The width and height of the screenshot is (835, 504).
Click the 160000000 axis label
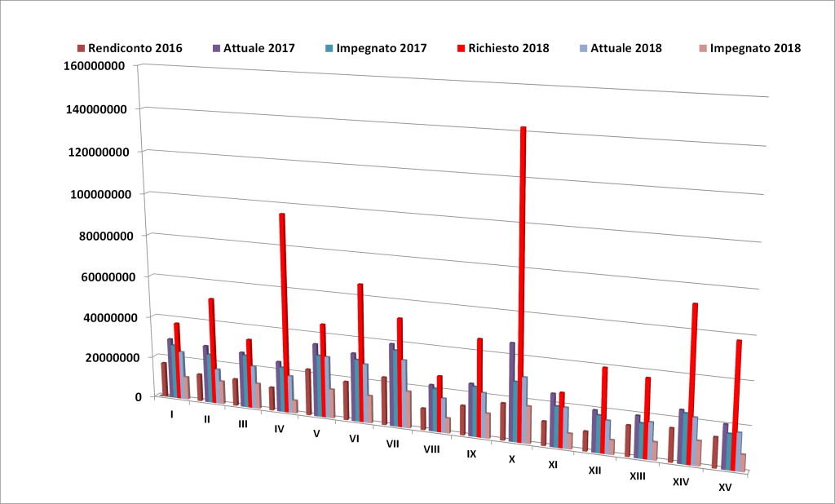tap(95, 66)
